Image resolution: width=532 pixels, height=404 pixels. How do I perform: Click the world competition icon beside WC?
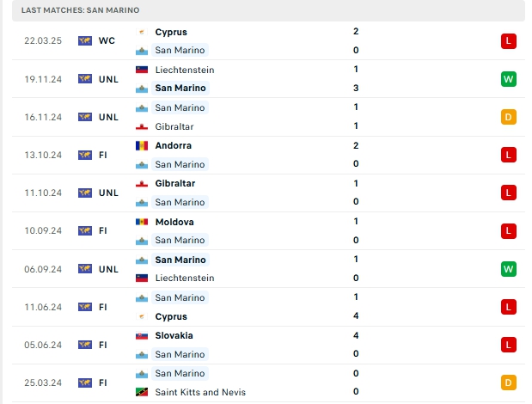(x=85, y=40)
